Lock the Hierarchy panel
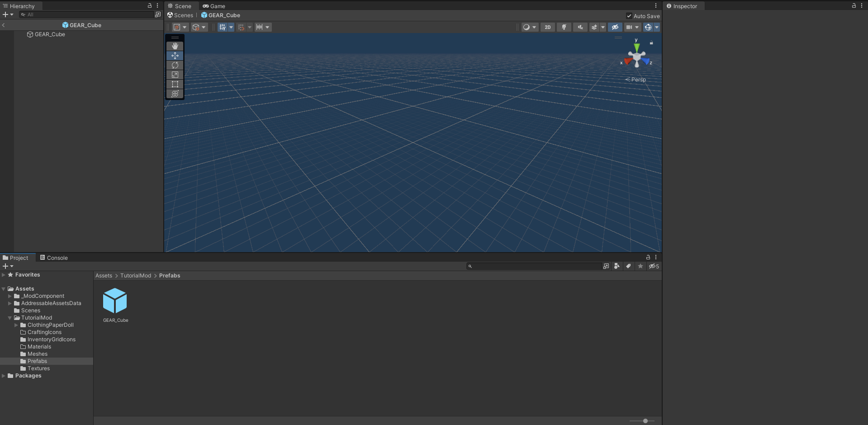Viewport: 868px width, 425px height. pos(150,5)
